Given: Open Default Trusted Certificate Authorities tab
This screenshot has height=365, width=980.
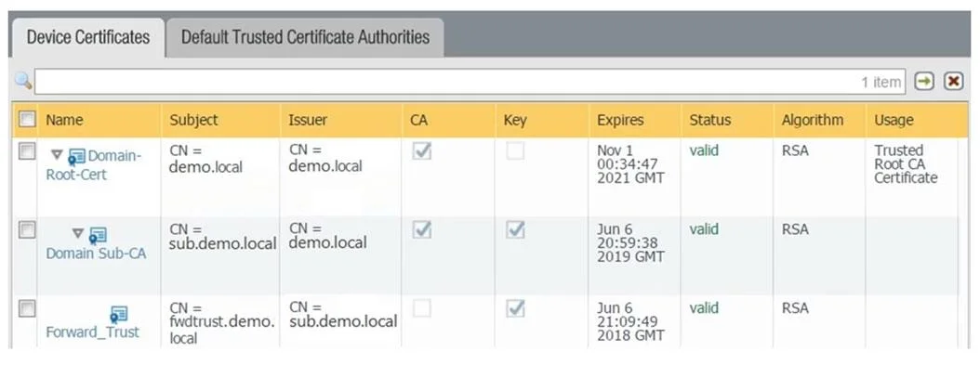Looking at the screenshot, I should click(x=305, y=37).
